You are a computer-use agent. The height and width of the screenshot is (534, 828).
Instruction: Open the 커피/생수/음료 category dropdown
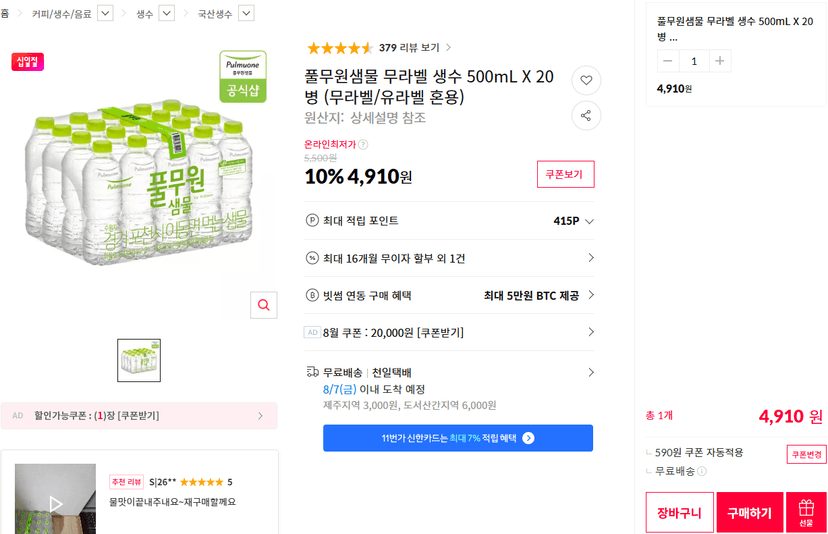[106, 13]
